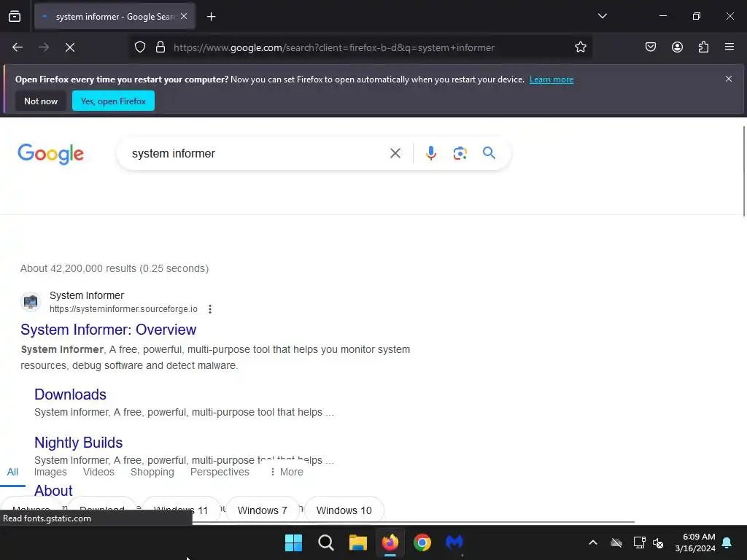Screen dimensions: 747x560
Task: Bookmark this page with star icon
Action: (x=580, y=47)
